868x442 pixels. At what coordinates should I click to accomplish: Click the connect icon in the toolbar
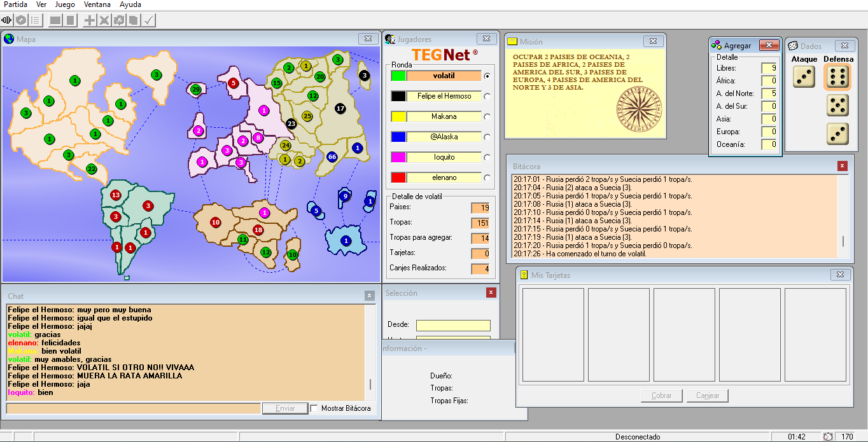point(8,20)
